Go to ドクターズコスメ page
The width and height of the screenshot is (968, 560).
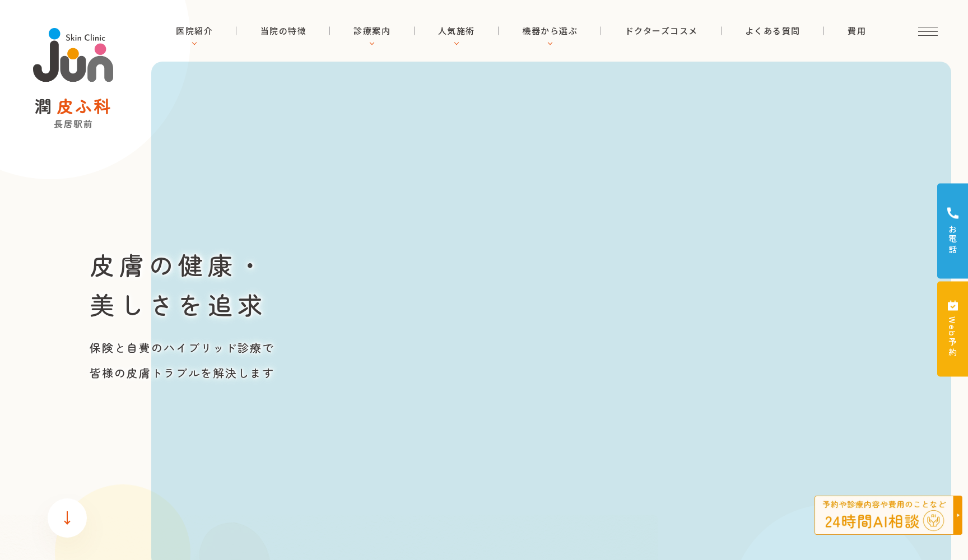pyautogui.click(x=661, y=31)
